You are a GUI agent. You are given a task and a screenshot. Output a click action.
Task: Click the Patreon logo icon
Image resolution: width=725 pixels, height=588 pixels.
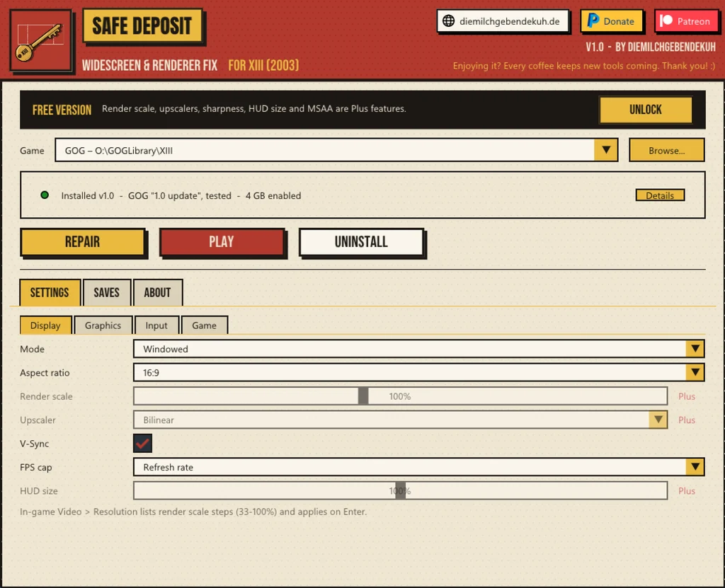point(666,21)
